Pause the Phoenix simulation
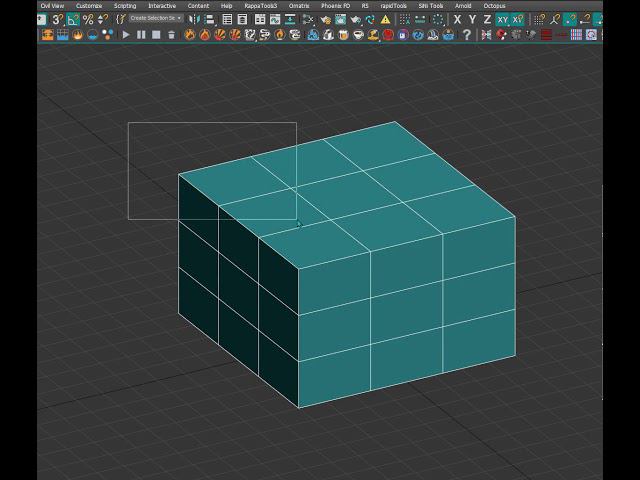The image size is (640, 480). click(141, 35)
